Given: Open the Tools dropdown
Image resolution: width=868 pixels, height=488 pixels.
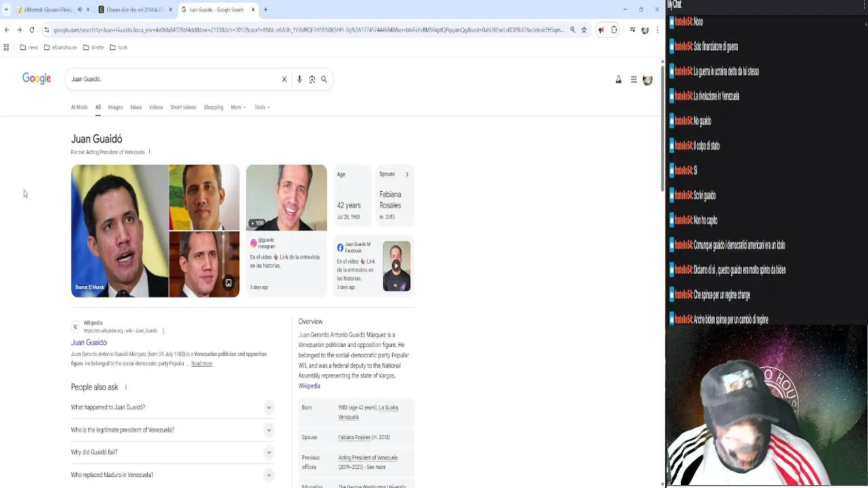Looking at the screenshot, I should tap(262, 107).
